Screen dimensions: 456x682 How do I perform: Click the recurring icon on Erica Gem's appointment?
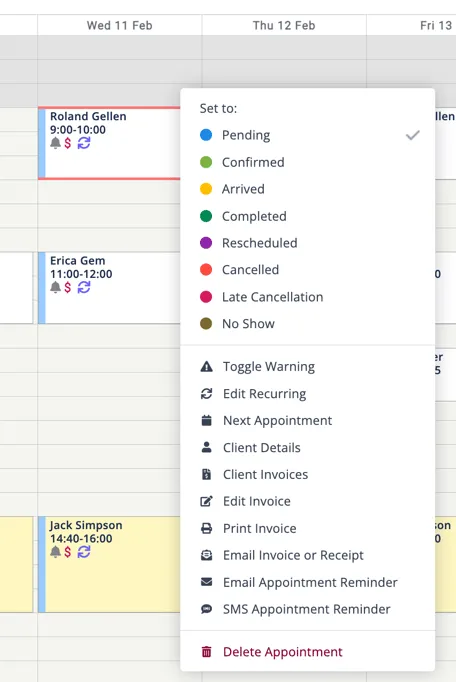[x=84, y=287]
